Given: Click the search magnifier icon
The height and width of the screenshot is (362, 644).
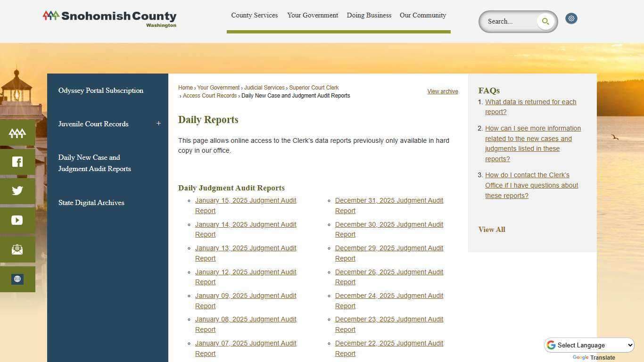Looking at the screenshot, I should (x=545, y=21).
